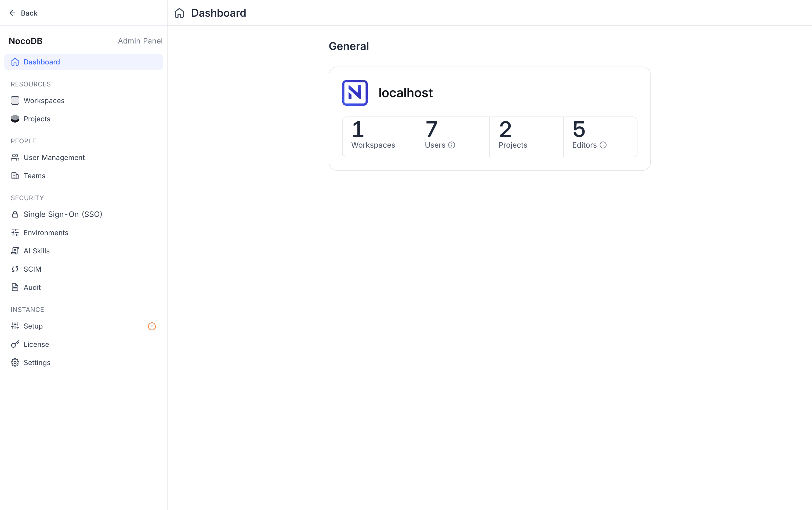
Task: Click the home icon beside Dashboard title
Action: pyautogui.click(x=179, y=13)
